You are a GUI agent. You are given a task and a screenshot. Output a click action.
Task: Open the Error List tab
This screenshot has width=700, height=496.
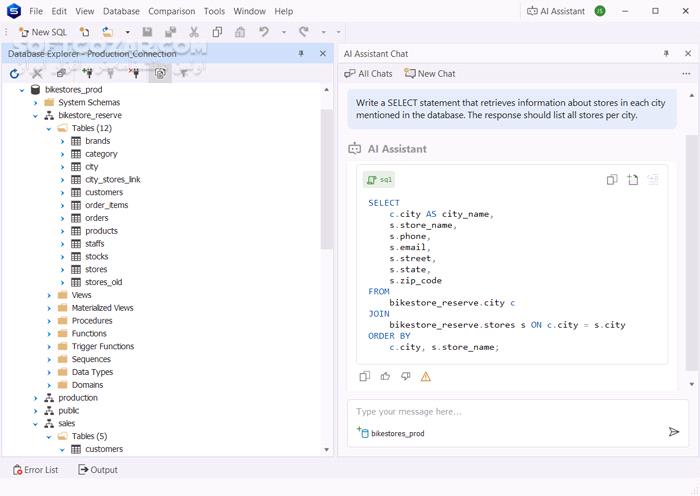[36, 470]
